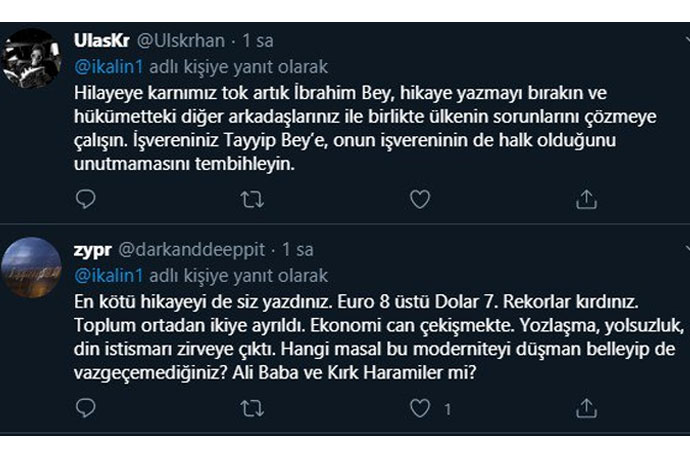The width and height of the screenshot is (690, 450).
Task: Visit the @Ulskrhan handle
Action: click(x=175, y=42)
